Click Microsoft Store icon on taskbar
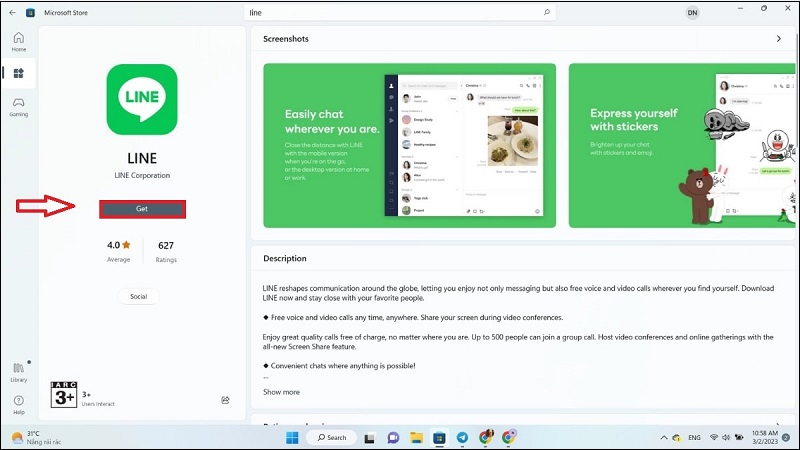 pos(439,438)
